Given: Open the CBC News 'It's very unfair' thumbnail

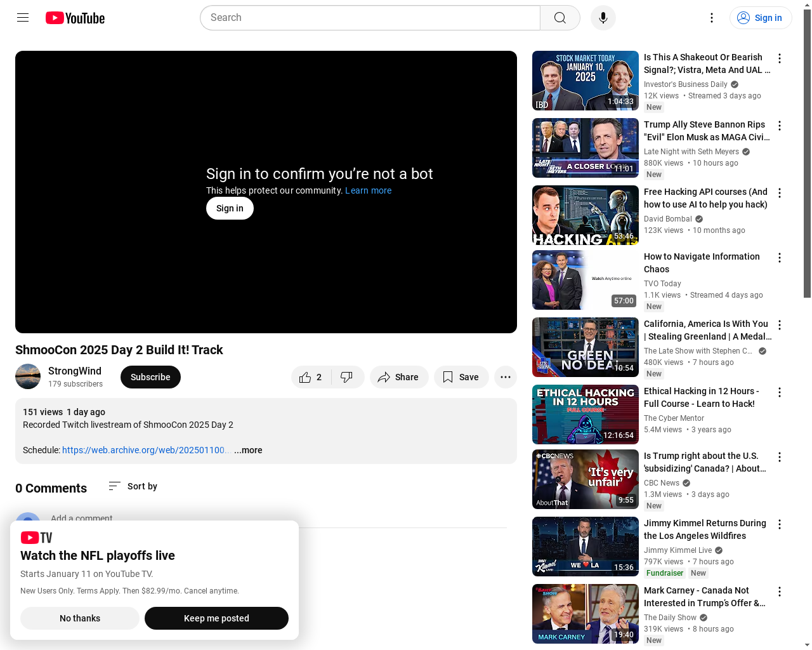Looking at the screenshot, I should 586,479.
